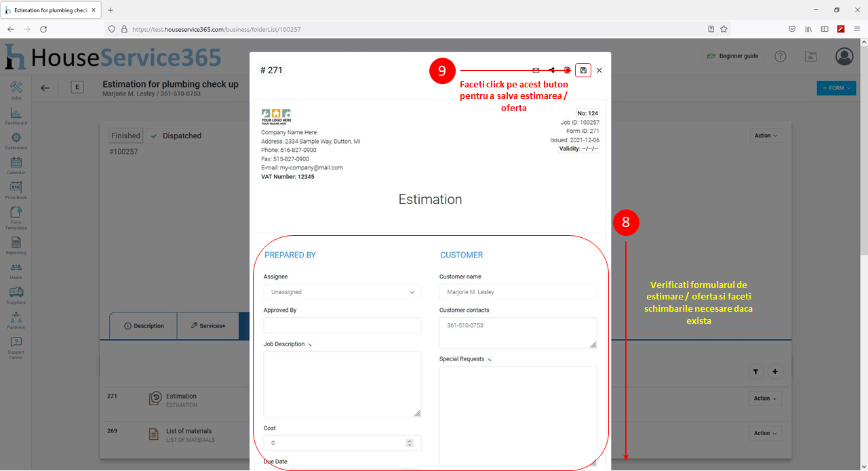Open the + FORM dropdown button

(836, 88)
